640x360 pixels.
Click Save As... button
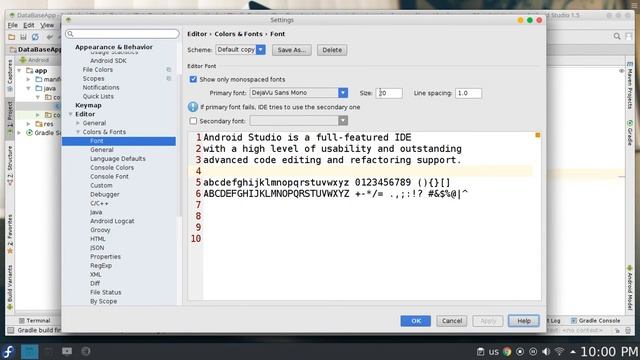click(x=291, y=50)
